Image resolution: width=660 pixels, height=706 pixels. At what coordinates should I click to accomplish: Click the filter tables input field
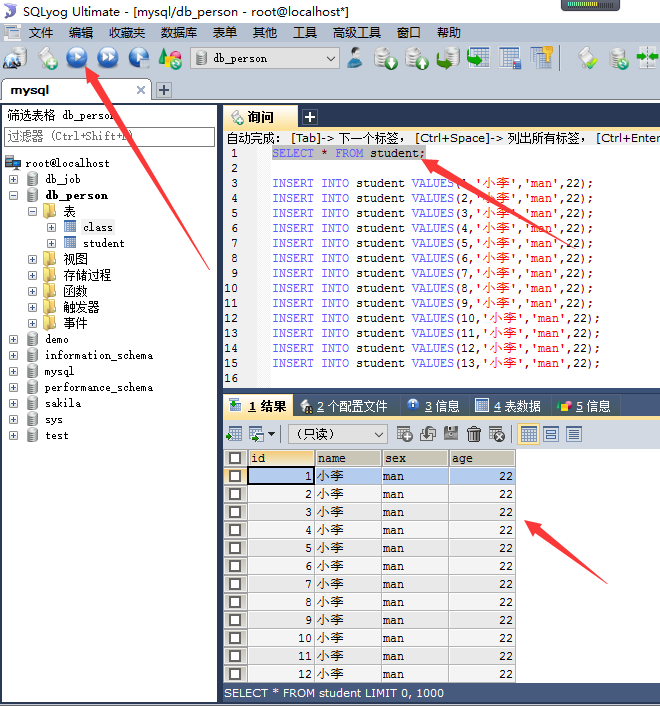pyautogui.click(x=109, y=136)
